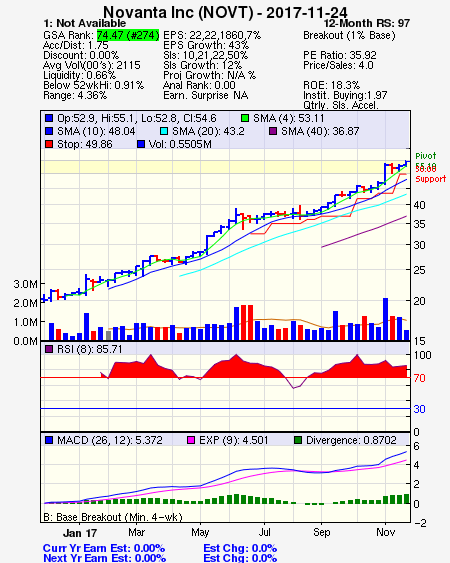This screenshot has width=450, height=563.
Task: Click the 'Jul' x-axis label
Action: 264,532
